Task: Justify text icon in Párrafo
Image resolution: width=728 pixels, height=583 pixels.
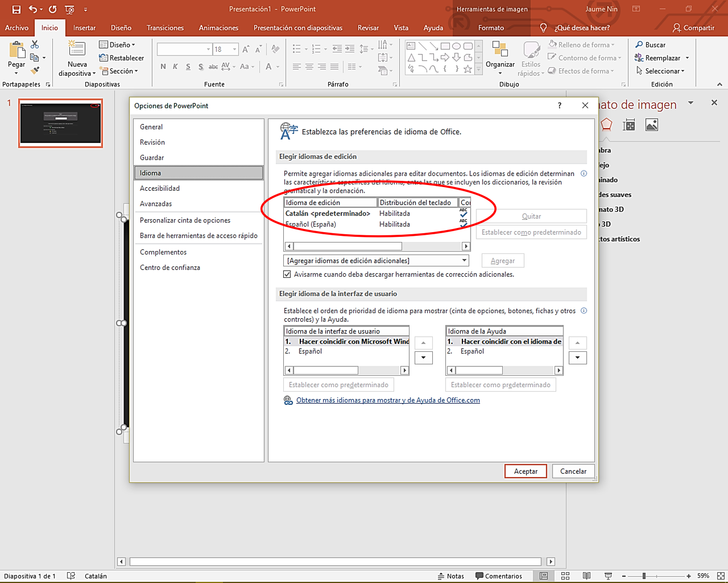Action: (x=334, y=66)
